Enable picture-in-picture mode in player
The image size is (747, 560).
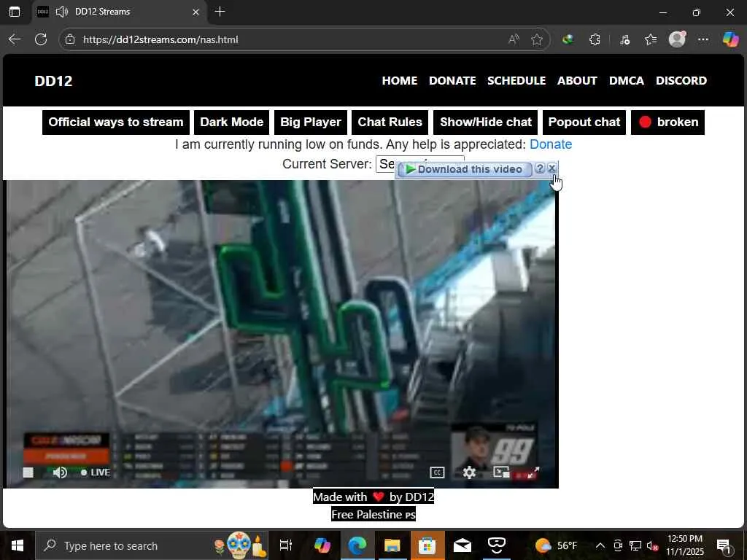pos(501,472)
